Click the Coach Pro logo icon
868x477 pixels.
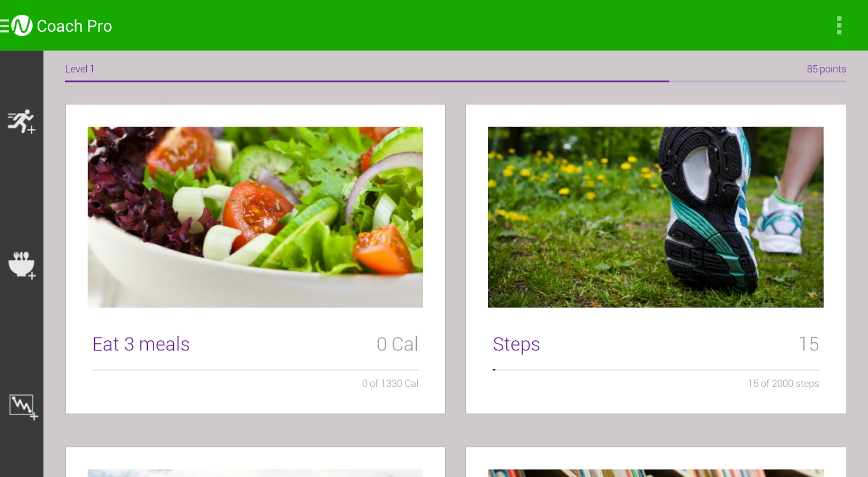[x=22, y=25]
